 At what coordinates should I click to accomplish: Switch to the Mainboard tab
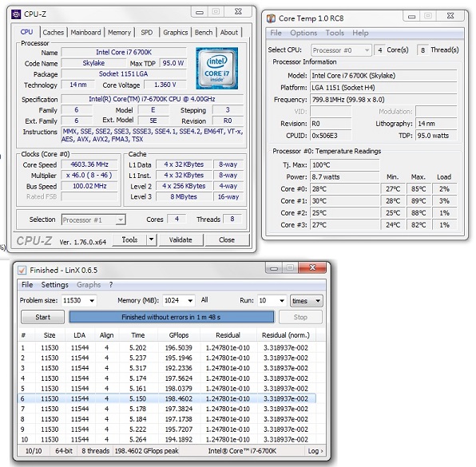pos(85,32)
